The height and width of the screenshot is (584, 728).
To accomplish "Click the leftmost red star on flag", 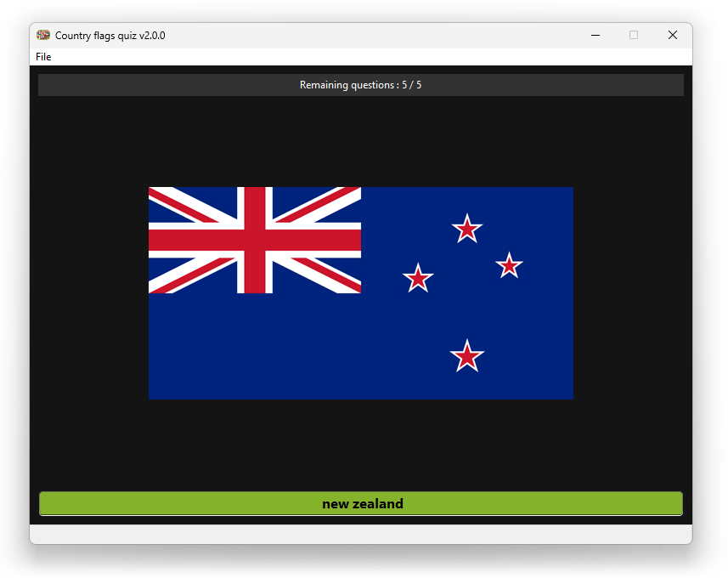I will point(417,278).
